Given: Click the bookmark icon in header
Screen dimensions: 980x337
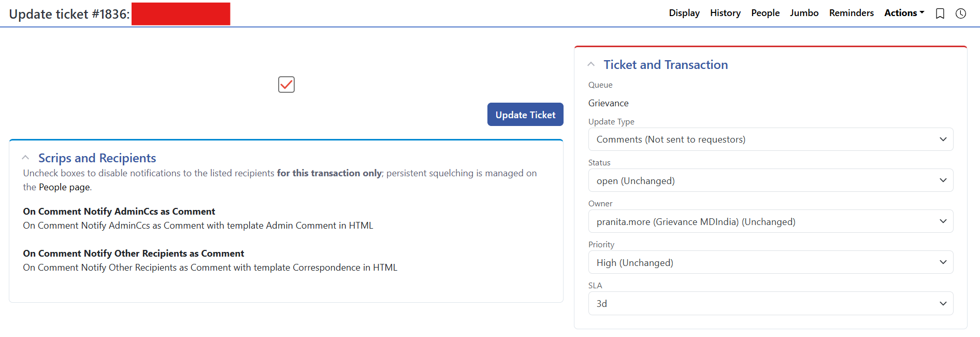Looking at the screenshot, I should coord(940,13).
